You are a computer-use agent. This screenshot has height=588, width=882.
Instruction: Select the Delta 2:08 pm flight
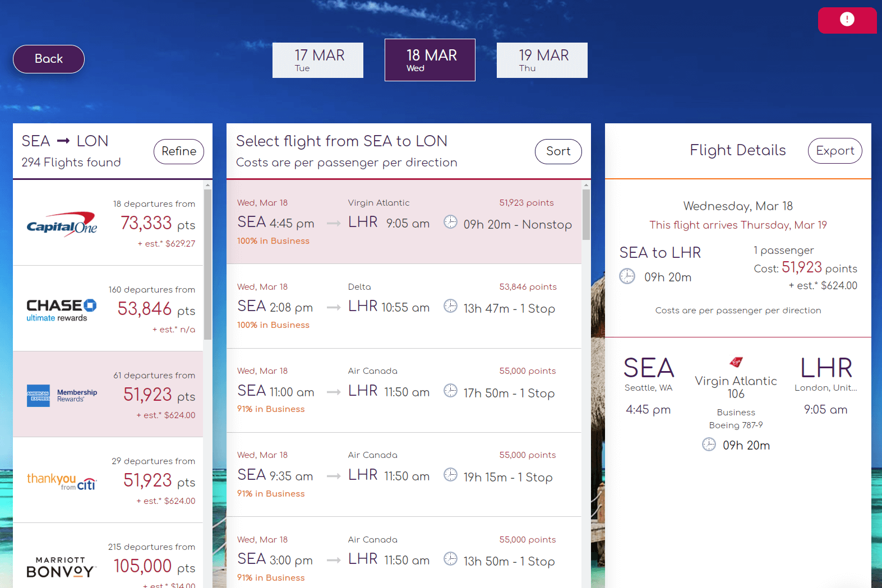coord(404,306)
